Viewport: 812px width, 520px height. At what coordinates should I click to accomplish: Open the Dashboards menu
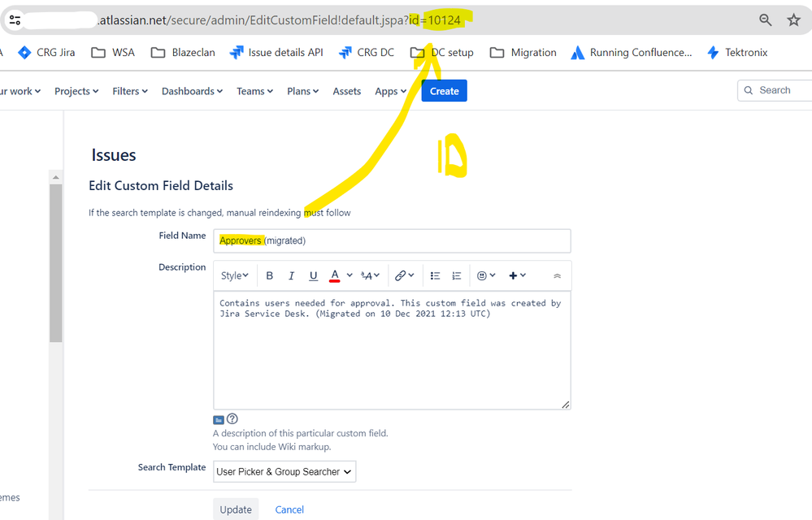[191, 91]
